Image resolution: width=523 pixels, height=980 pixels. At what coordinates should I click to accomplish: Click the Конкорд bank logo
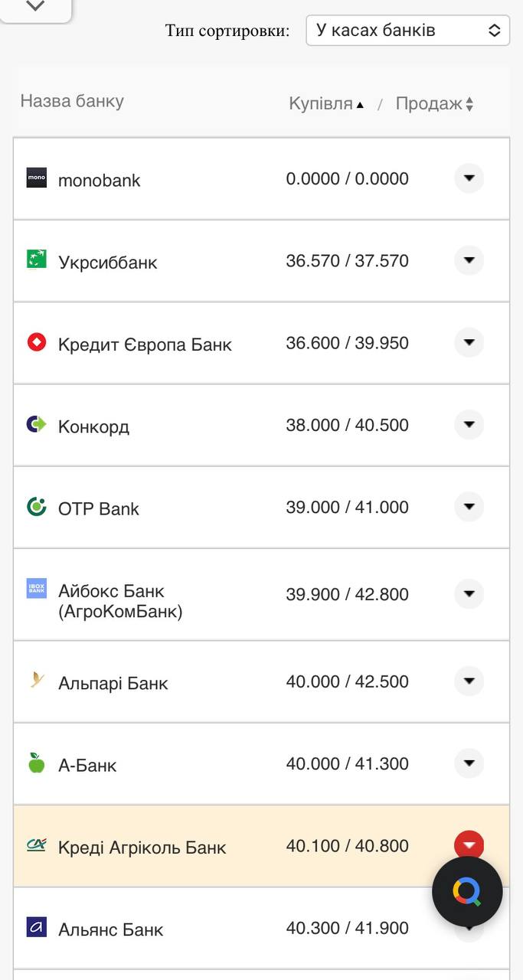[36, 425]
